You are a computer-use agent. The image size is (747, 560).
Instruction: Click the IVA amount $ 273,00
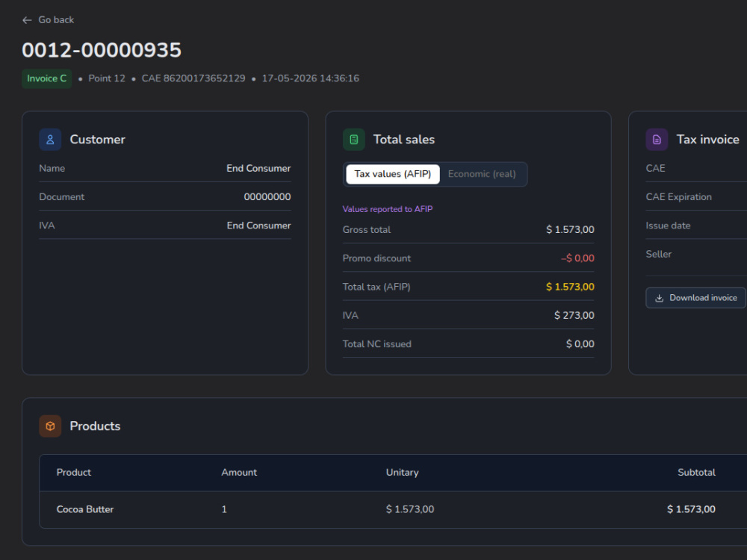tap(574, 315)
